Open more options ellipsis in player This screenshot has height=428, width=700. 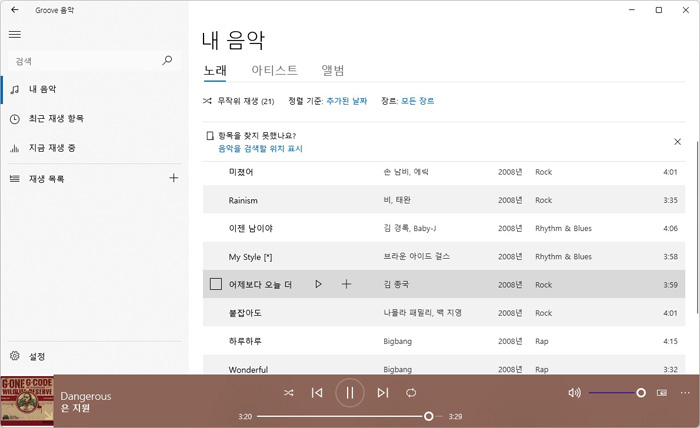point(685,393)
